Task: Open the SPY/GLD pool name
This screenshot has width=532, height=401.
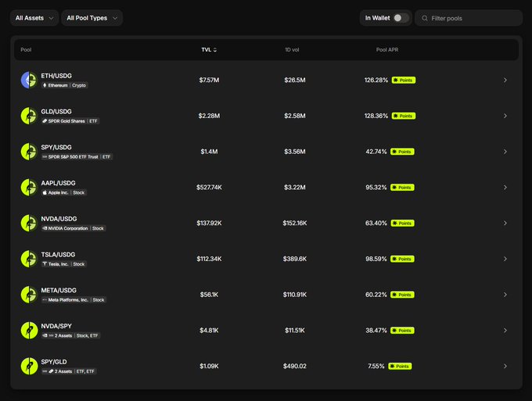Action: [54, 362]
